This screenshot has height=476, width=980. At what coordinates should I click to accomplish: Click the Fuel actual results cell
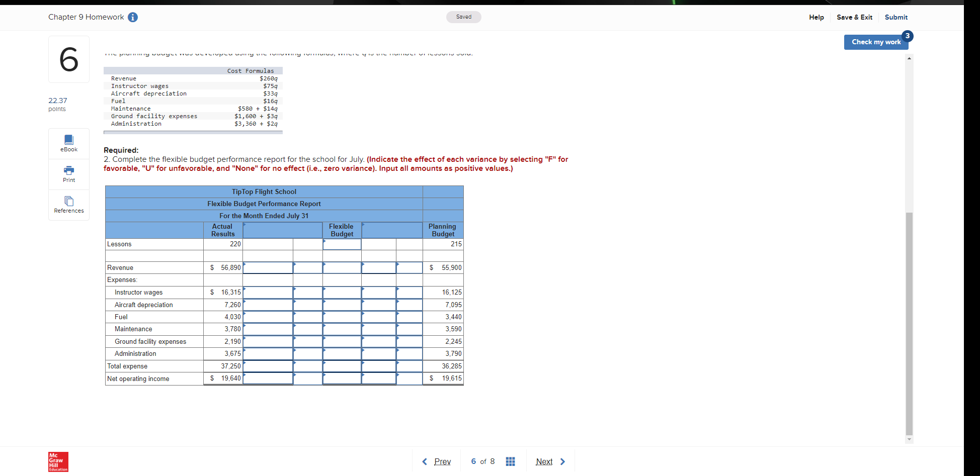[x=223, y=317]
